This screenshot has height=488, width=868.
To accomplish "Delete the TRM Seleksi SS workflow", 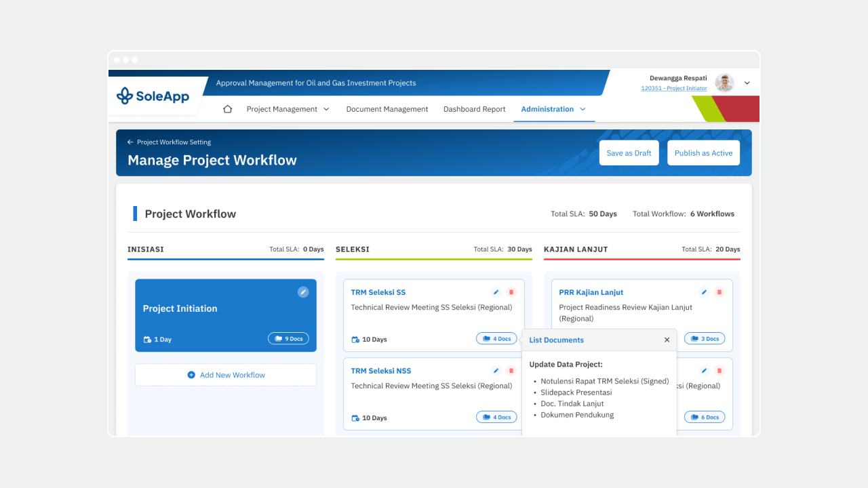I will point(511,291).
